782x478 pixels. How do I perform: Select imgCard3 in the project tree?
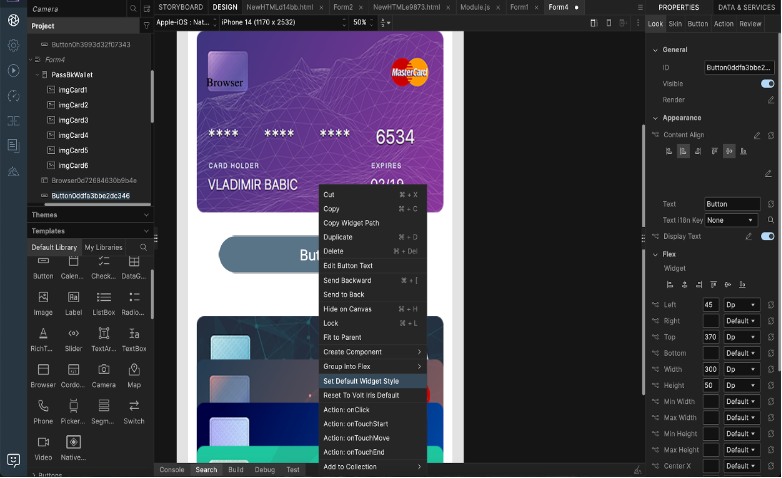pyautogui.click(x=73, y=120)
